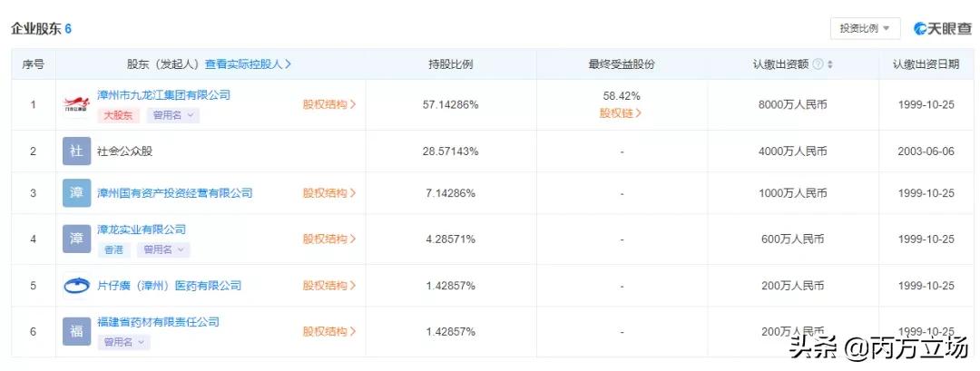Screen dimensions: 980x371
Task: Click the 香港 tag under 漳龙实业
Action: [x=113, y=249]
